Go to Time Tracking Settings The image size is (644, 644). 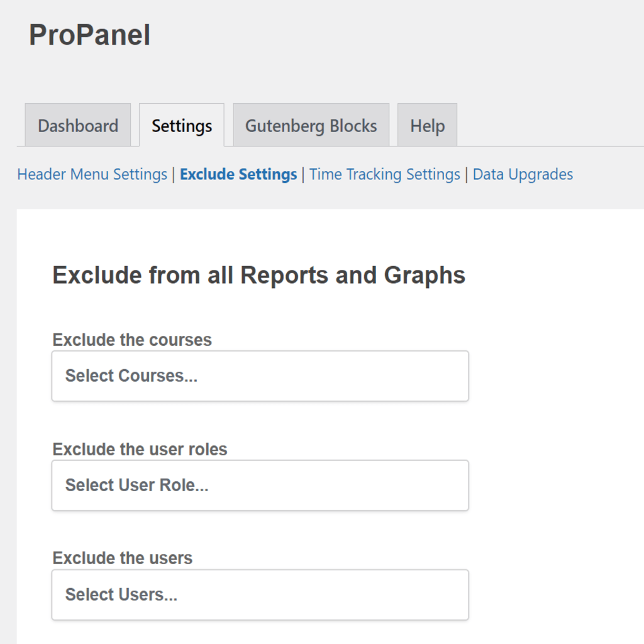click(384, 174)
